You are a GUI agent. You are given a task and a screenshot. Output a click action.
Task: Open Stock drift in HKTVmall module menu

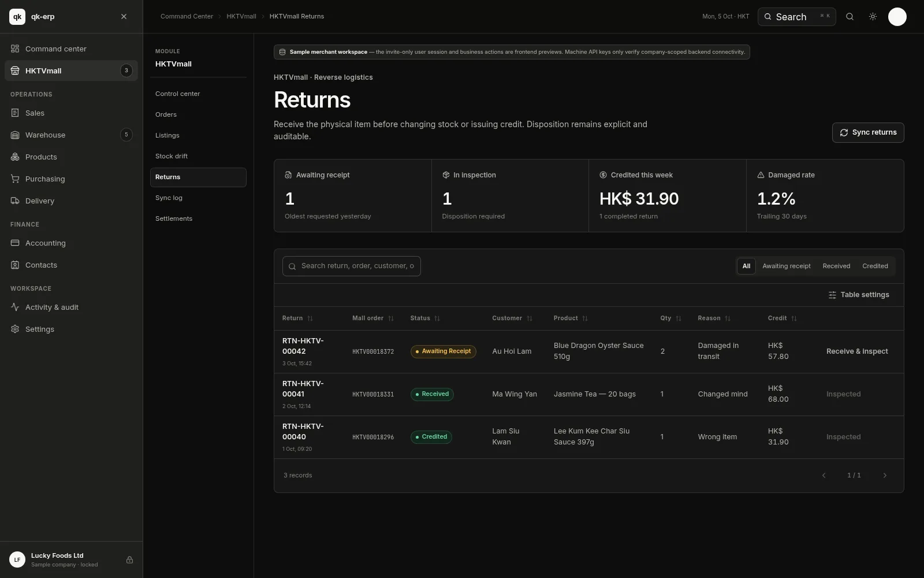coord(198,157)
